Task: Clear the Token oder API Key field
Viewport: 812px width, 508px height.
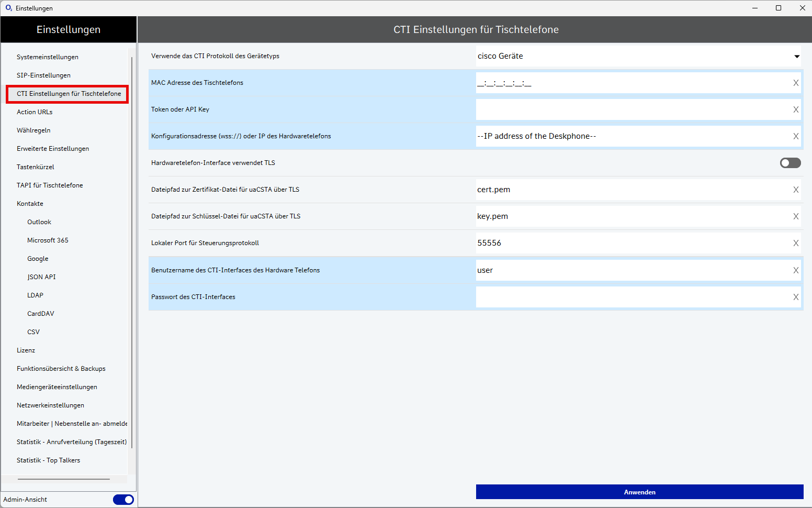Action: [795, 109]
